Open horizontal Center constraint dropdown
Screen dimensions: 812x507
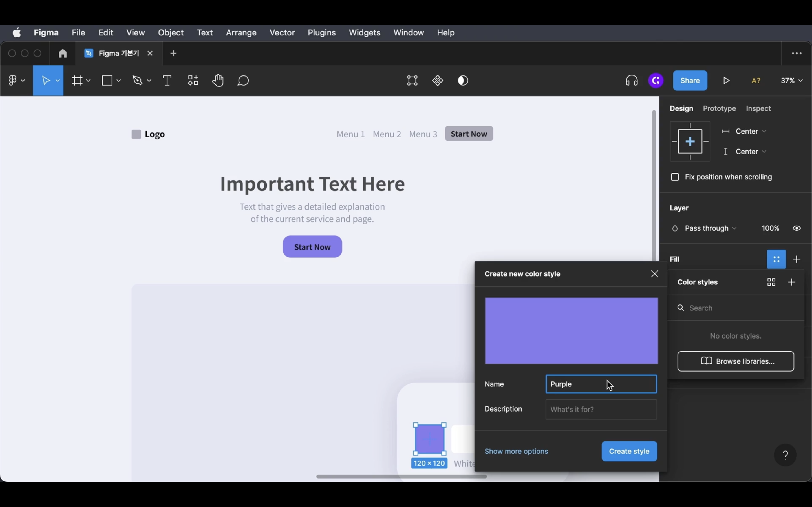click(751, 131)
